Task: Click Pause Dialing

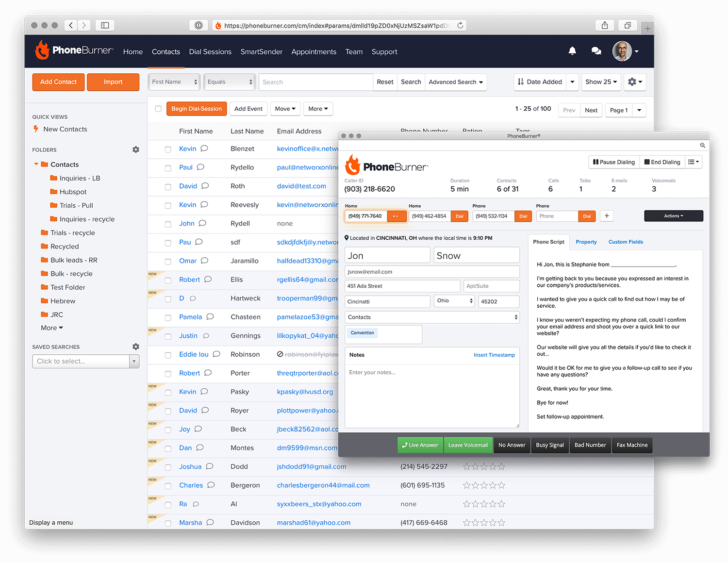Action: coord(614,162)
